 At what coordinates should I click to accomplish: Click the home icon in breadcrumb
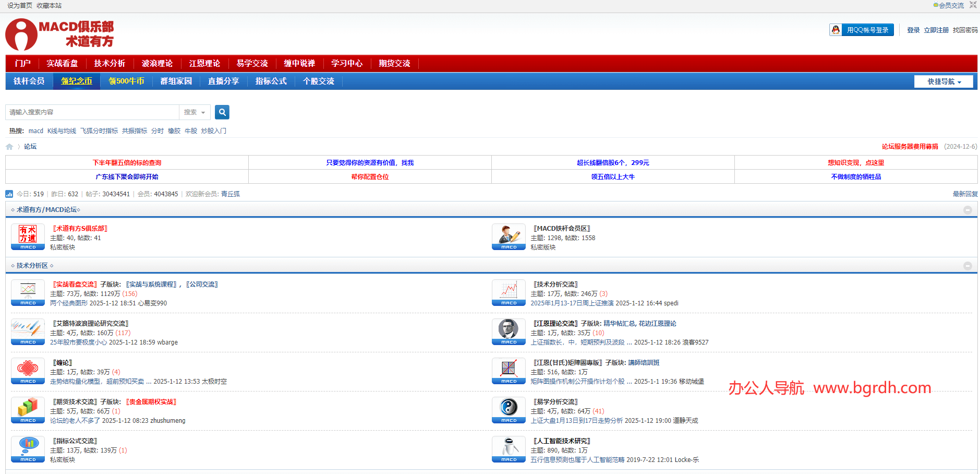pyautogui.click(x=9, y=147)
